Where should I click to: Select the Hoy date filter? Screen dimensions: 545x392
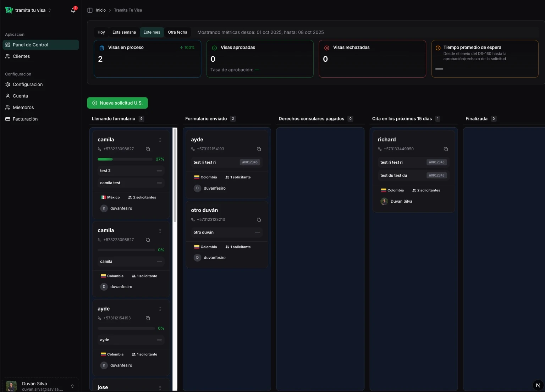101,32
